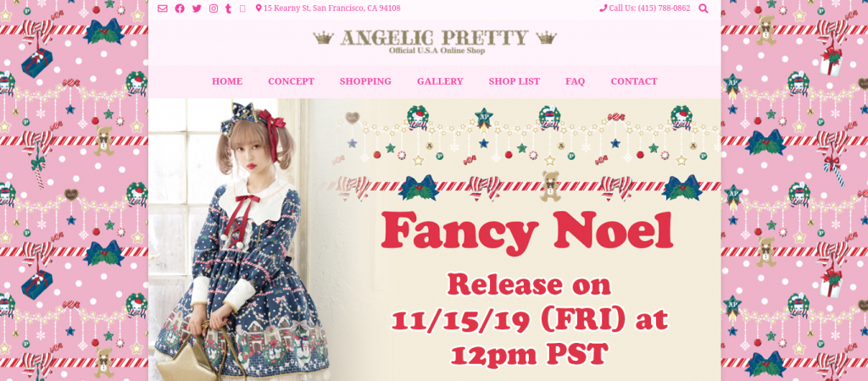Click the phone handset icon

[x=603, y=8]
